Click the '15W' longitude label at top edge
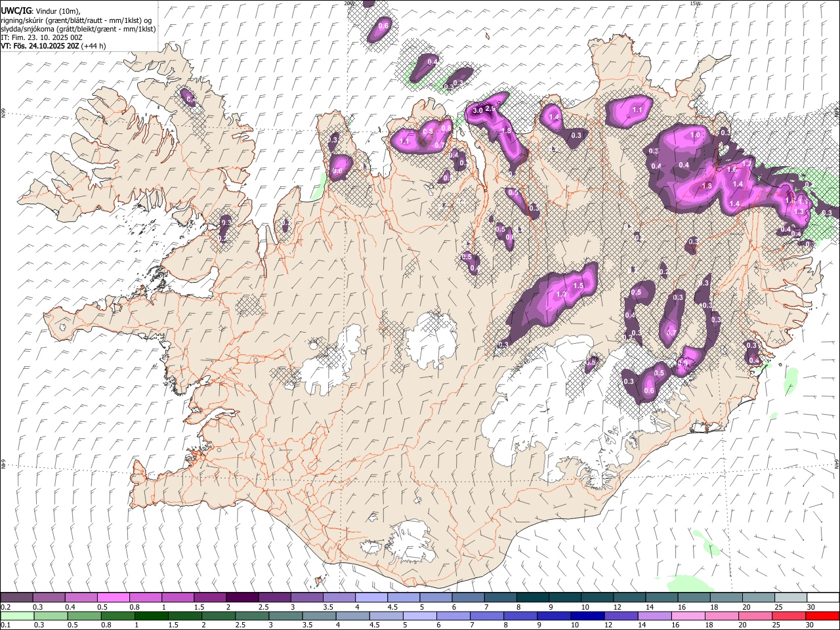This screenshot has height=630, width=840. point(695,3)
